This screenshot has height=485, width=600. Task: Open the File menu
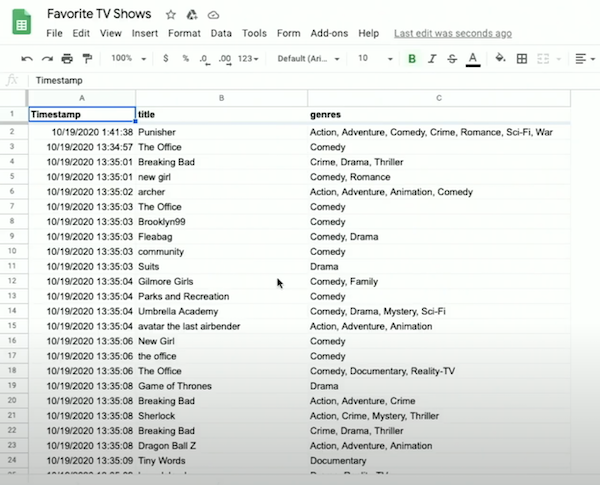tap(54, 33)
